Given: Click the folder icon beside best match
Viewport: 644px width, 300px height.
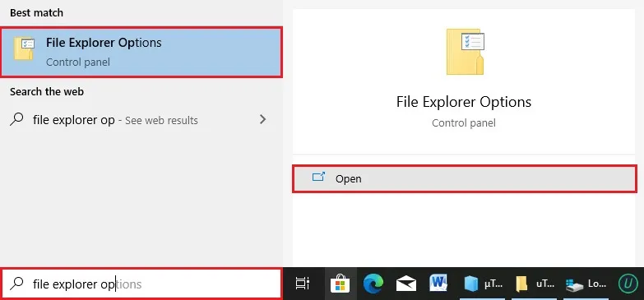Looking at the screenshot, I should pos(23,48).
